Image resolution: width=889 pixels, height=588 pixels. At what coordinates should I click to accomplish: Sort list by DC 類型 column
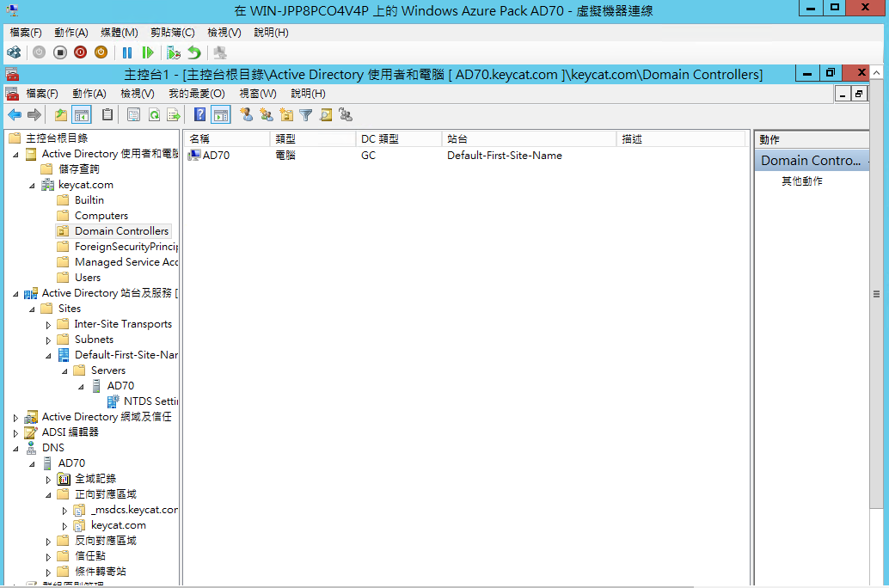point(399,139)
